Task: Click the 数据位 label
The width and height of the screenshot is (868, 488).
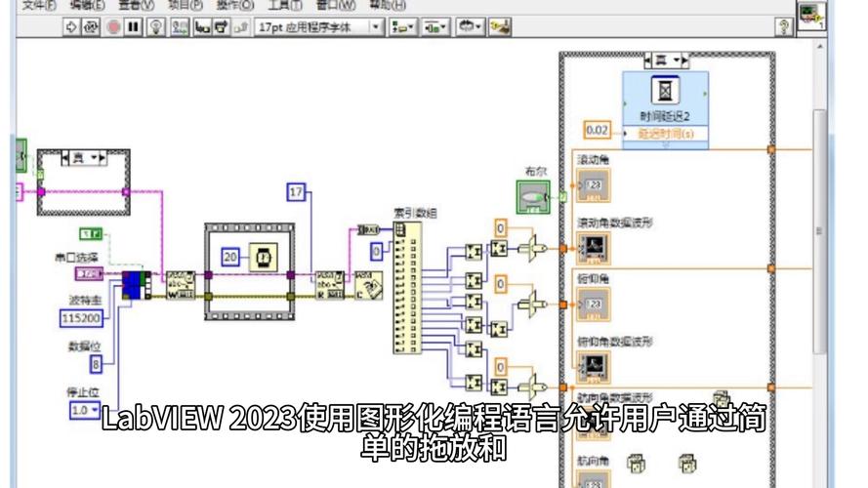Action: pyautogui.click(x=84, y=346)
